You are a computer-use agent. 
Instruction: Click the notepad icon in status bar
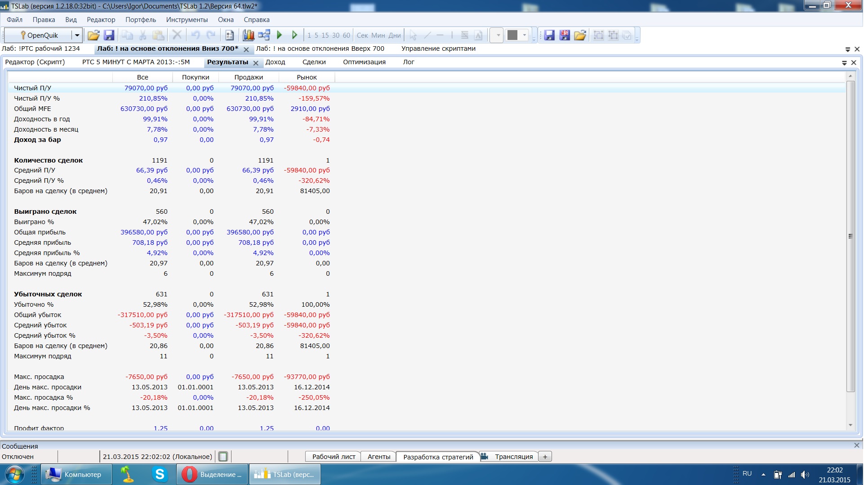tap(223, 457)
